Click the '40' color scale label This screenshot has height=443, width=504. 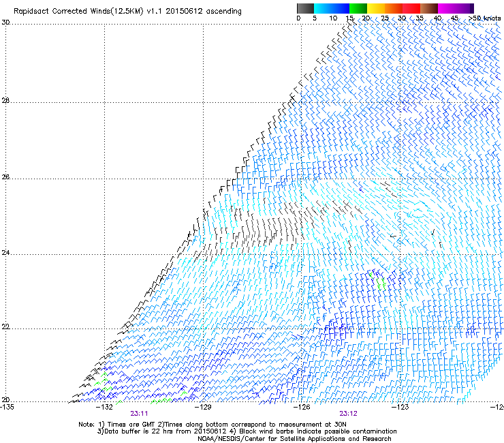(x=437, y=18)
